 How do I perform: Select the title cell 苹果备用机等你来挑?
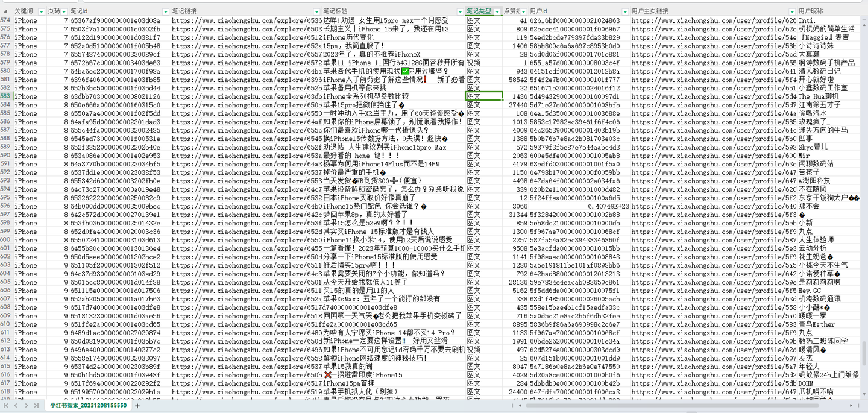[394, 88]
